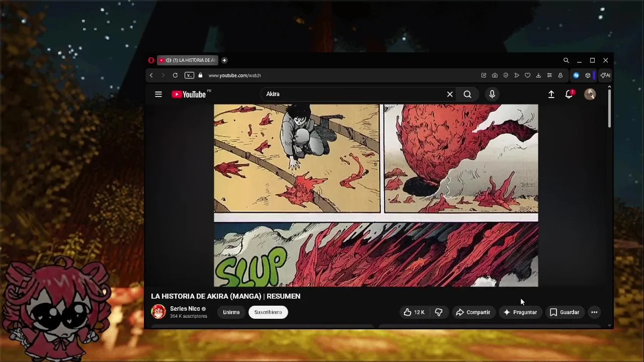Open the extensions cube icon
Image resolution: width=644 pixels, height=362 pixels.
pyautogui.click(x=588, y=75)
